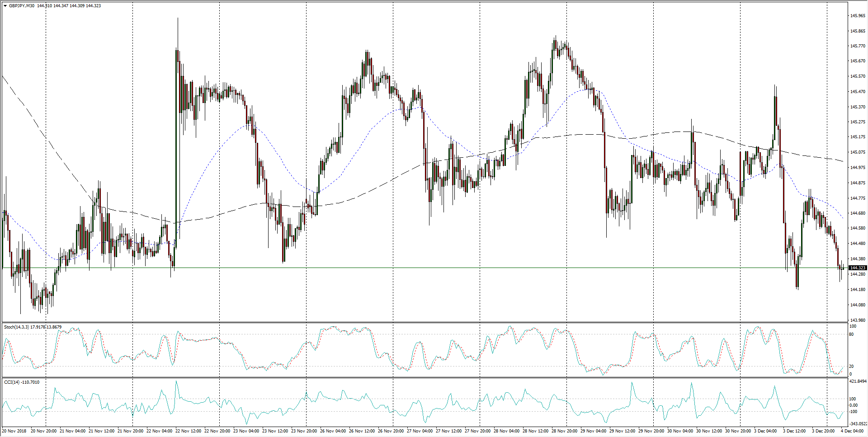Click the 145.965 price scale label
This screenshot has height=437, width=868.
(857, 16)
